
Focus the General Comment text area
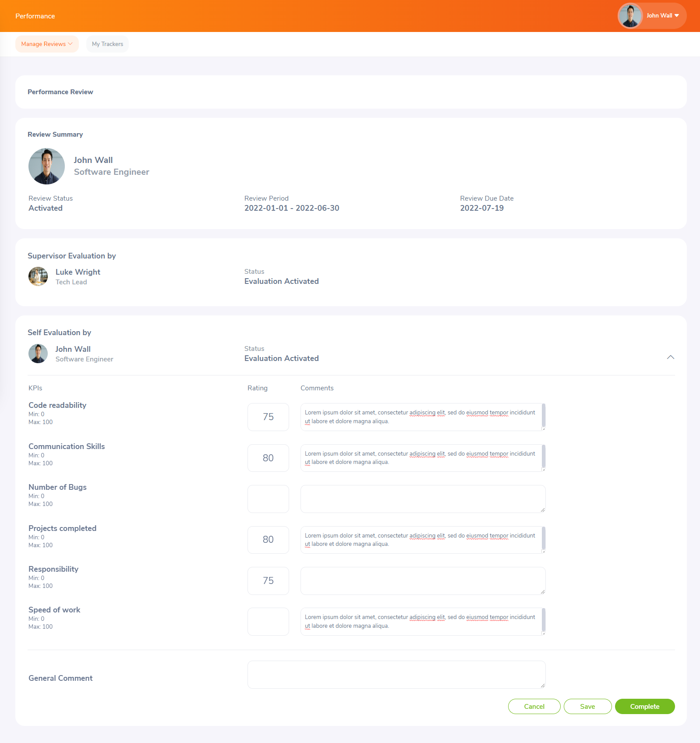396,675
